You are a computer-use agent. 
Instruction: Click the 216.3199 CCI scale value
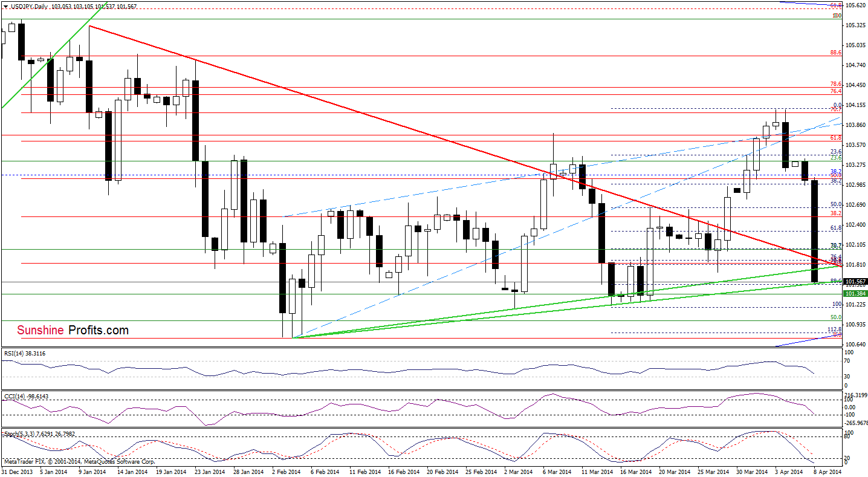pos(856,394)
